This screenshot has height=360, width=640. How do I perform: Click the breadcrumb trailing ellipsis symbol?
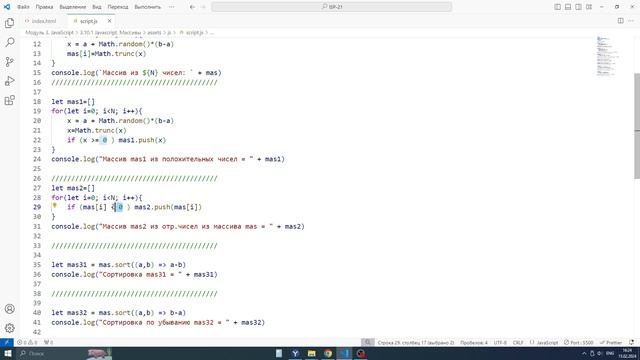pos(211,32)
